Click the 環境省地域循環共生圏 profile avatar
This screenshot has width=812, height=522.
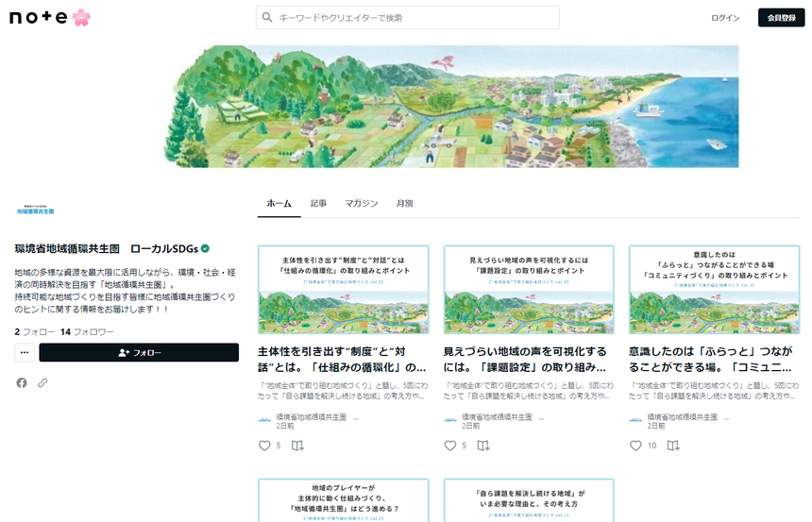35,210
